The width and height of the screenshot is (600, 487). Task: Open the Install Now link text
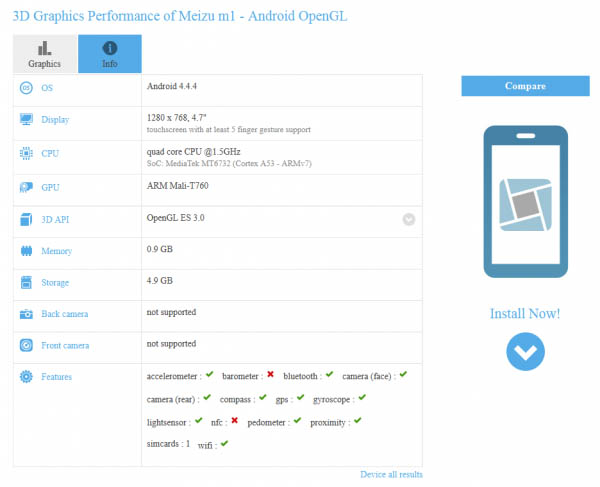pyautogui.click(x=525, y=314)
